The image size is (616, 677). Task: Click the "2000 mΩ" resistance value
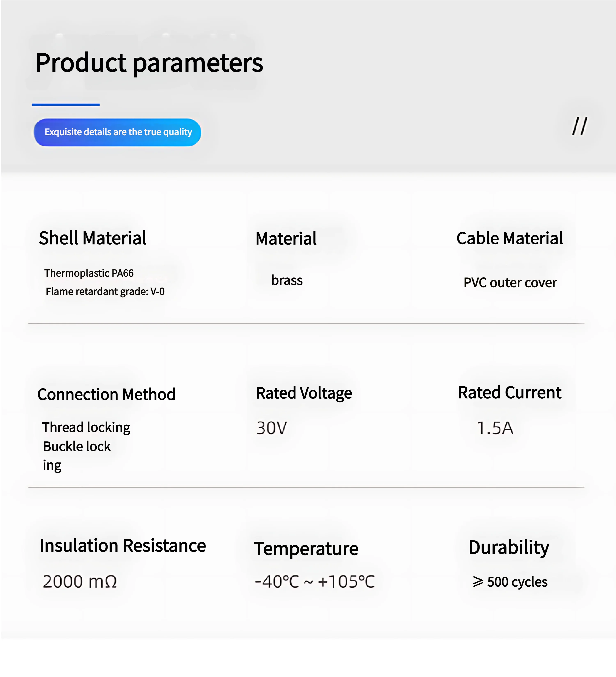80,582
